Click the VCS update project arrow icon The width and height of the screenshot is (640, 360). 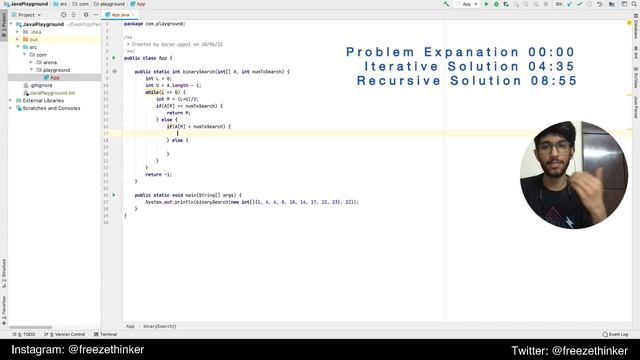pos(569,4)
